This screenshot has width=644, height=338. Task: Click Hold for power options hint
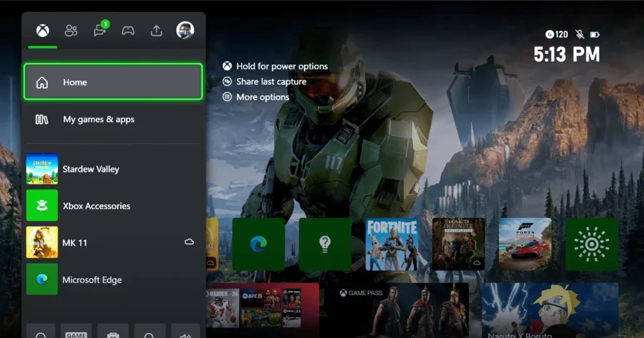pos(282,66)
